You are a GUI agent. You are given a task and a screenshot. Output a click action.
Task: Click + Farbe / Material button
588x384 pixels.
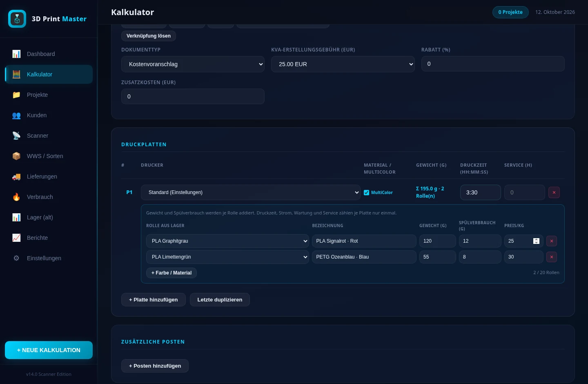coord(171,273)
